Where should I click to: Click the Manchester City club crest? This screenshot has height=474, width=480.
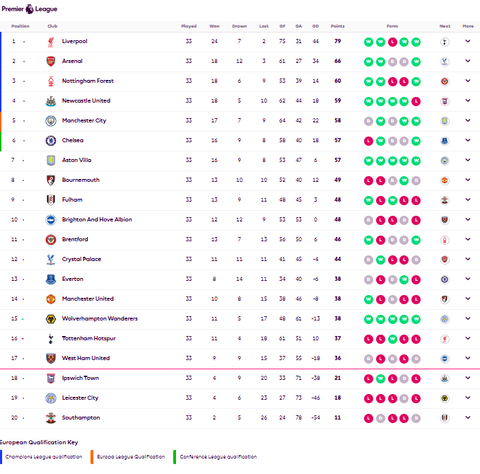(x=51, y=121)
